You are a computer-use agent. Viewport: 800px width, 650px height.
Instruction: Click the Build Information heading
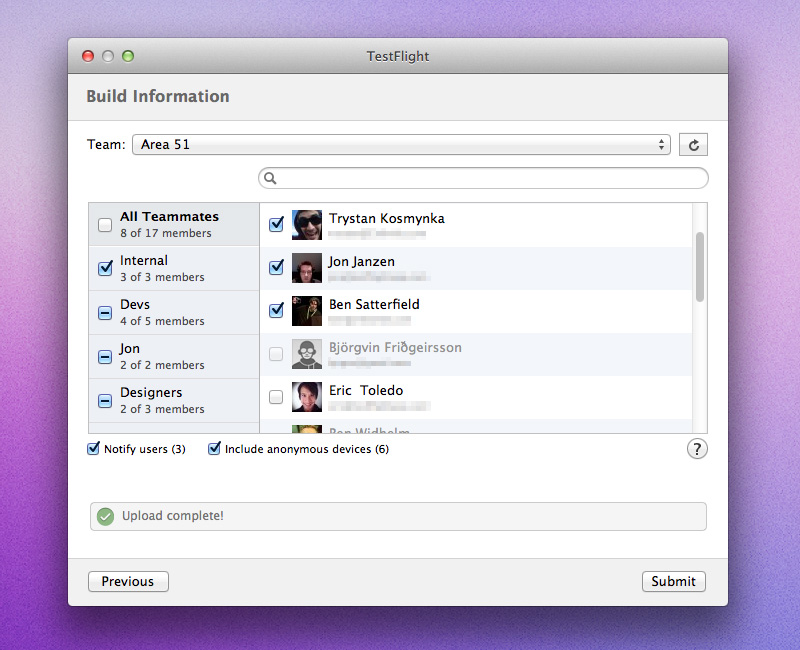point(158,96)
